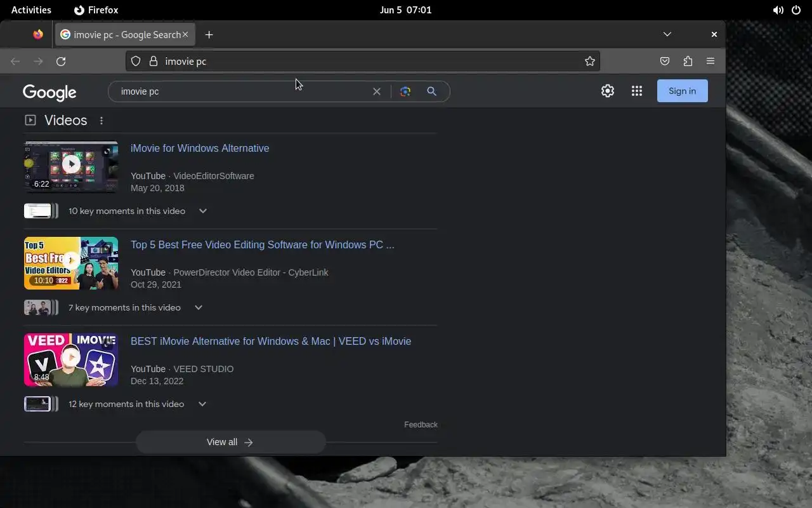
Task: Play the 10:10 Best Free Video Editors thumbnail
Action: (x=71, y=263)
